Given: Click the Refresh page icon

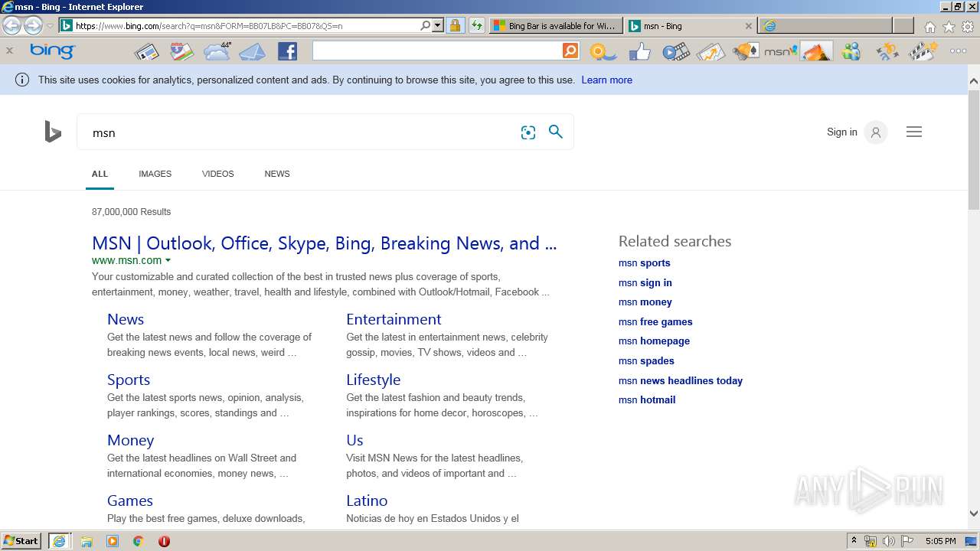Looking at the screenshot, I should click(x=477, y=25).
